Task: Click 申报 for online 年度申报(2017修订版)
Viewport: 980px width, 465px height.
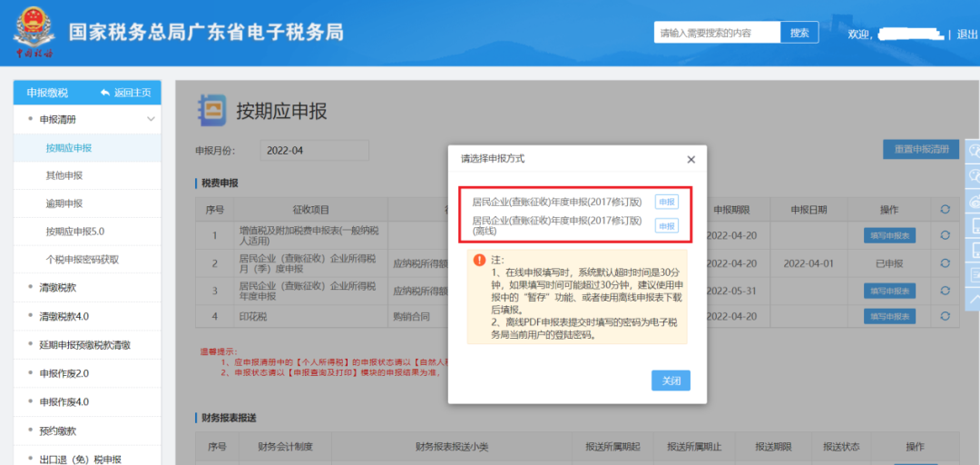Action: (667, 202)
